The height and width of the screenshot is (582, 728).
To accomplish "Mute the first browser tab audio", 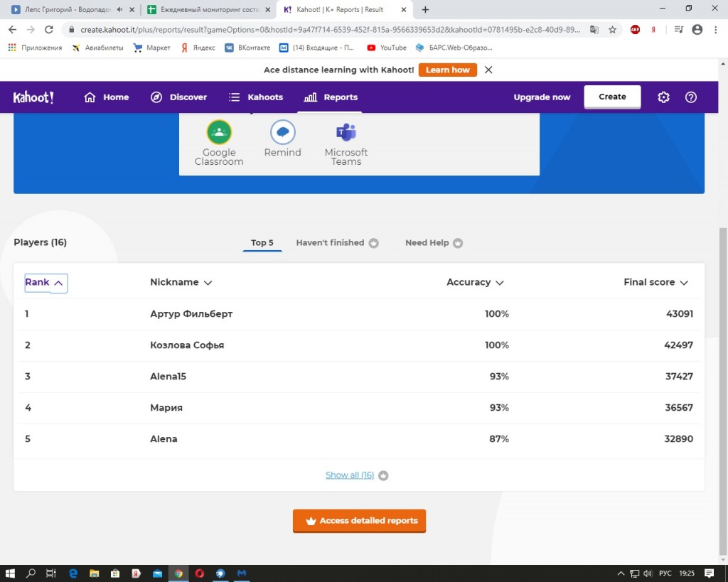I will (x=119, y=9).
